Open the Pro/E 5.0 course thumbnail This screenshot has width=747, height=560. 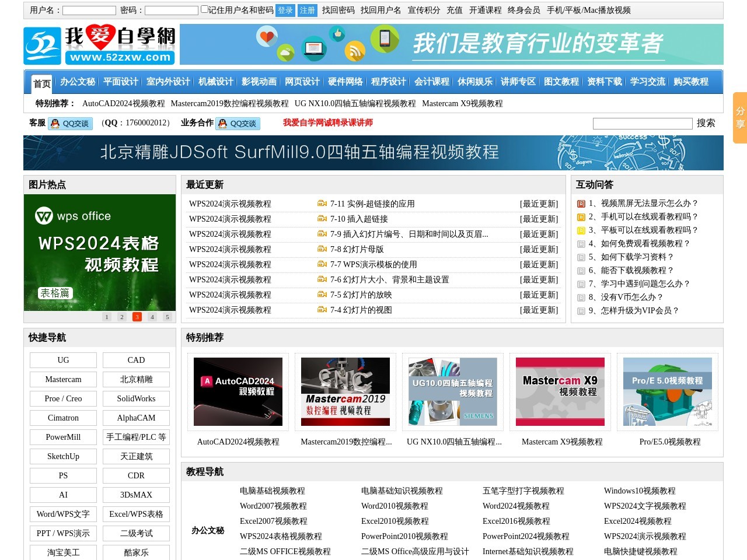pyautogui.click(x=668, y=391)
